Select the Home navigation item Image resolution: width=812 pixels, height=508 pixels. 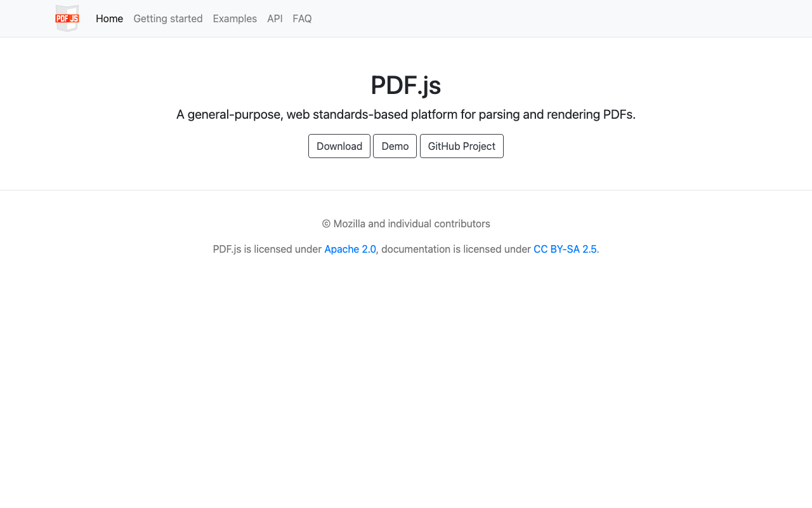pos(109,18)
